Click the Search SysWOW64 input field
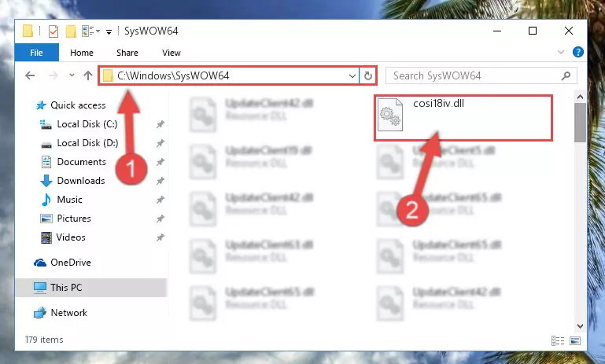This screenshot has height=364, width=605. [476, 75]
